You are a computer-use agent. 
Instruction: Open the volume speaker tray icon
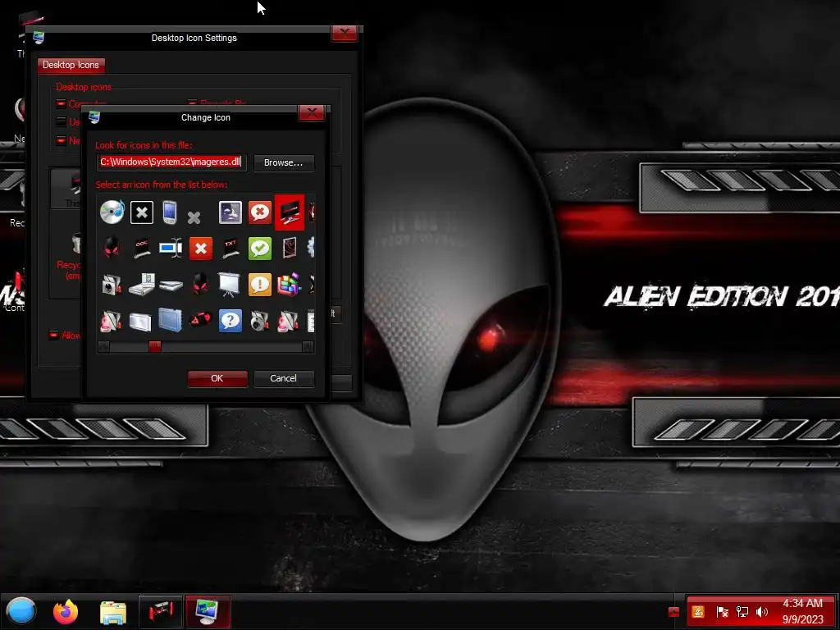tap(762, 612)
